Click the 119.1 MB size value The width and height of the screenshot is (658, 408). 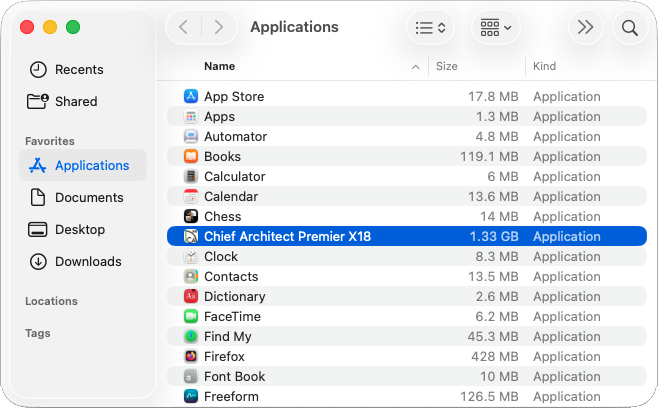(x=489, y=157)
